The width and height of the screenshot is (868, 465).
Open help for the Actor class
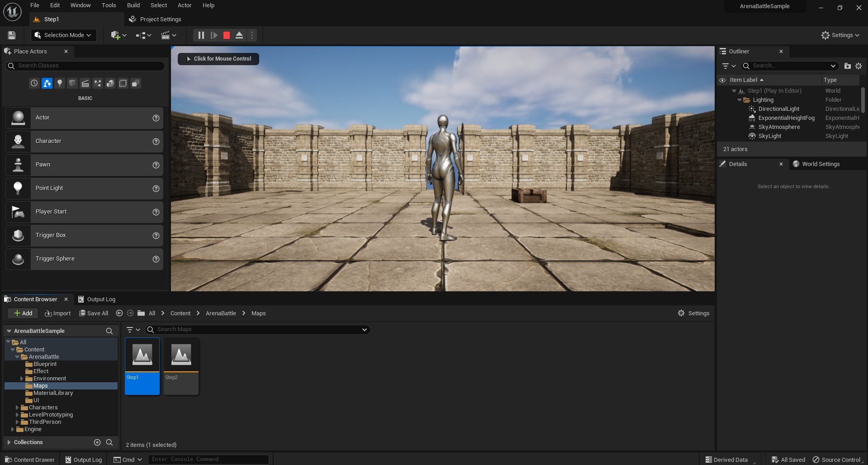click(x=156, y=118)
